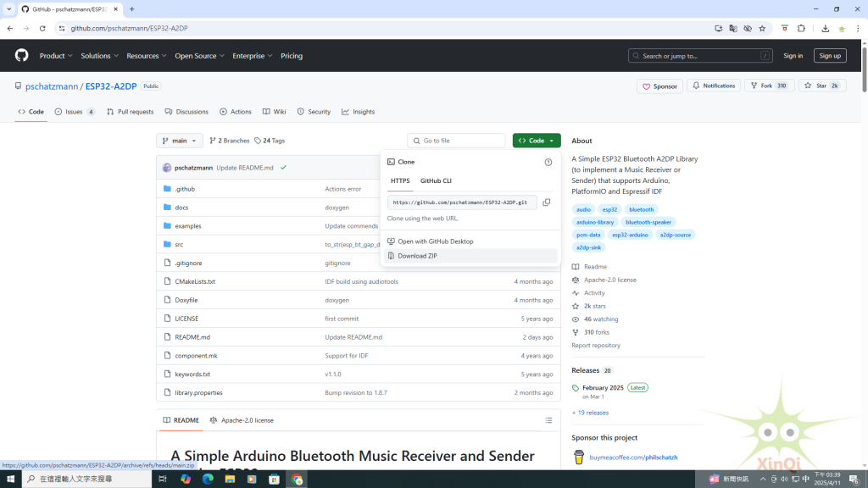Click the GitHub logo icon
The height and width of the screenshot is (488, 868).
pyautogui.click(x=21, y=55)
